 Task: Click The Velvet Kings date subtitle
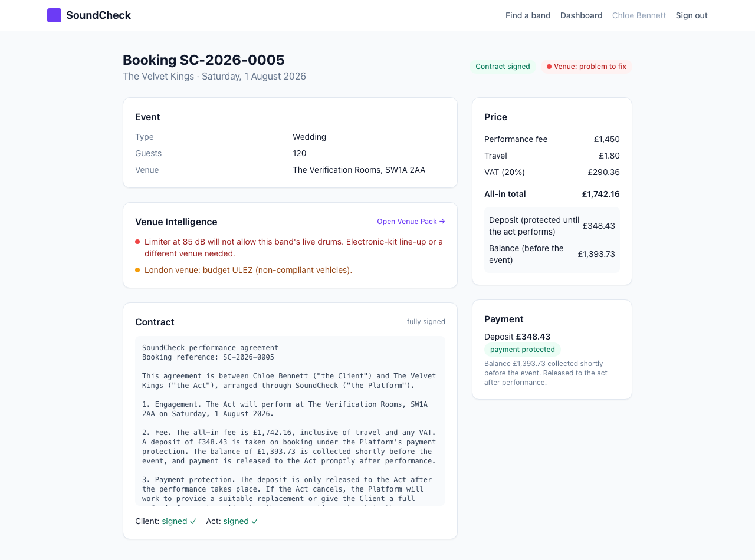(214, 77)
